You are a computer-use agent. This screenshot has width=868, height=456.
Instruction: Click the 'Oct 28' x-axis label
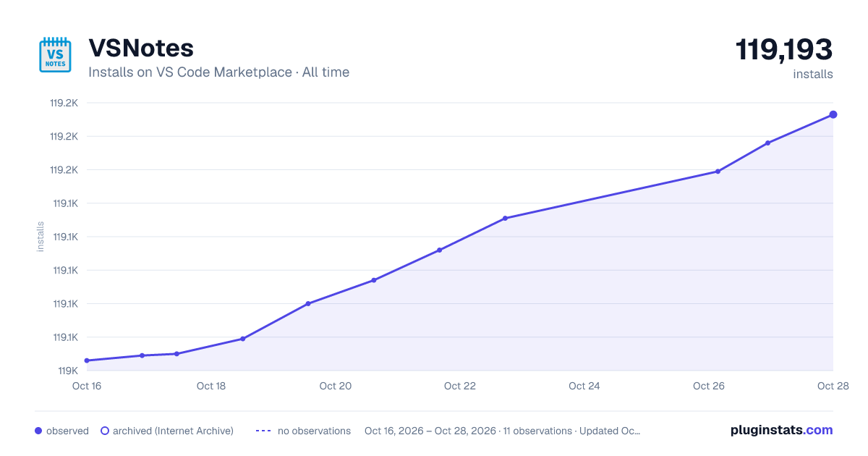[832, 386]
